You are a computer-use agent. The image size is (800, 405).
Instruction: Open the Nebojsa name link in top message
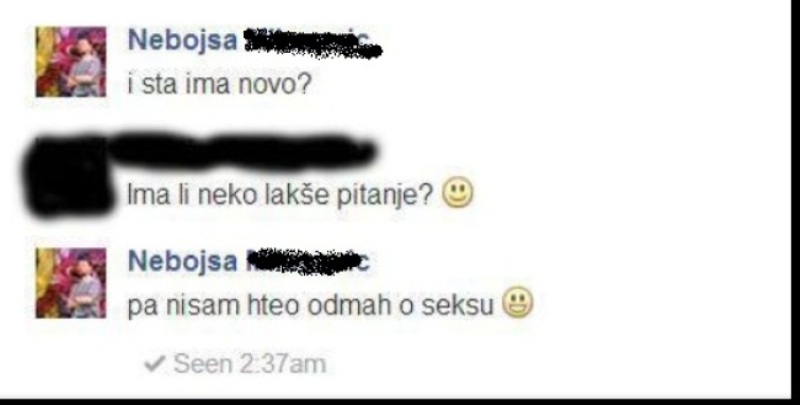click(x=183, y=40)
